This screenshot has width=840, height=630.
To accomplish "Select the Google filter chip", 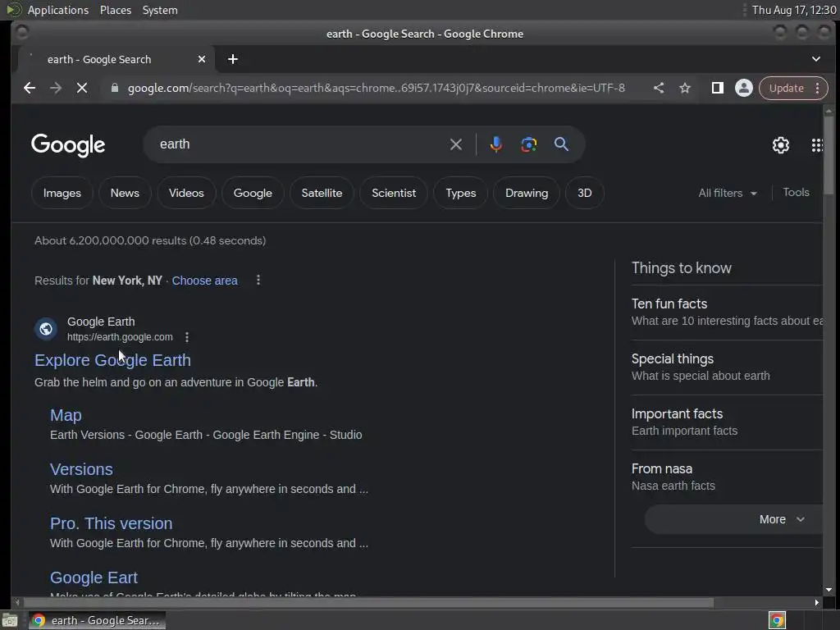I will click(x=253, y=193).
